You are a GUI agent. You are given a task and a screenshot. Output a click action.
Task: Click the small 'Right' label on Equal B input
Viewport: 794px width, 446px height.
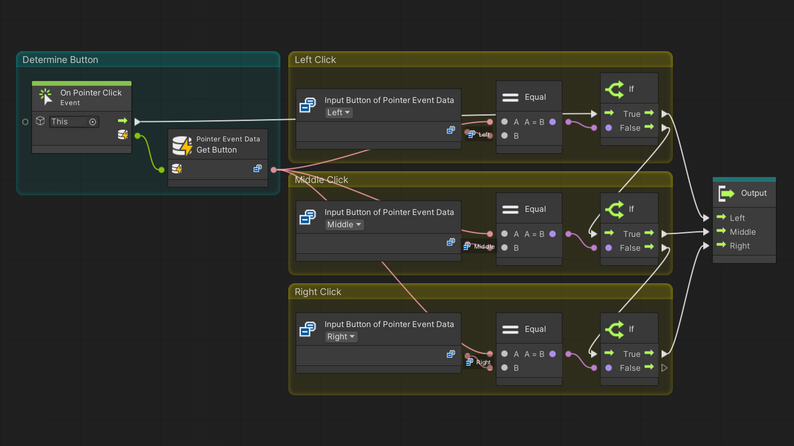pyautogui.click(x=483, y=362)
